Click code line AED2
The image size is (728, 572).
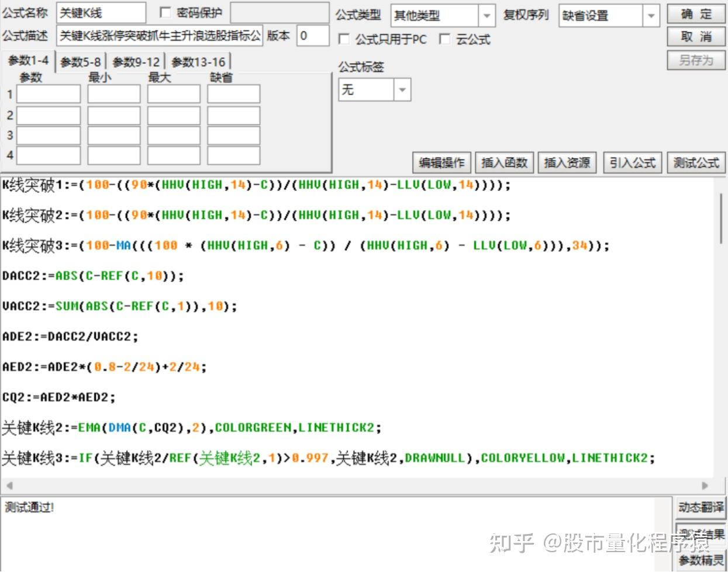coord(105,367)
